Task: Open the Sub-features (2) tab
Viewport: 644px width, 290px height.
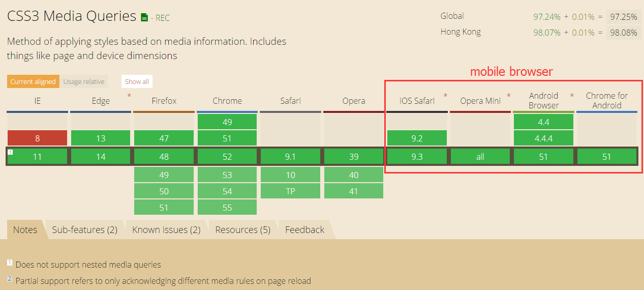Action: click(84, 230)
